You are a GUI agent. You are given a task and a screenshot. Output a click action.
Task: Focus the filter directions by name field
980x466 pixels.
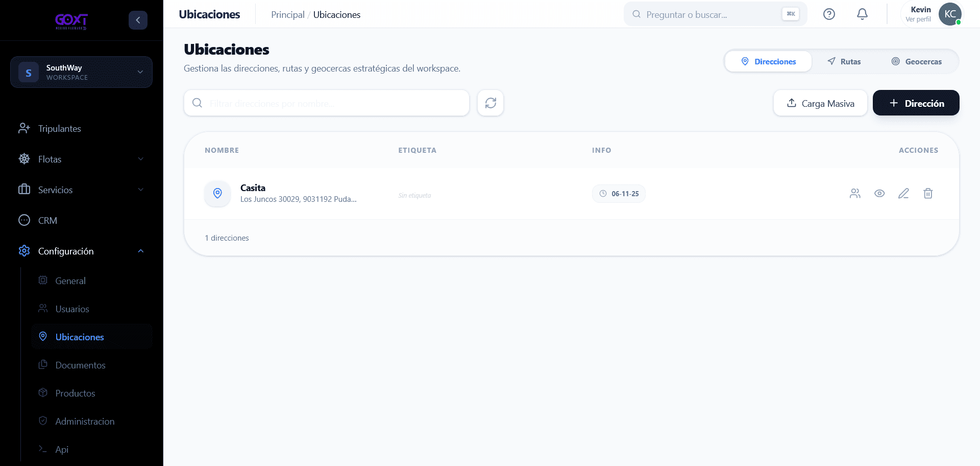[327, 103]
